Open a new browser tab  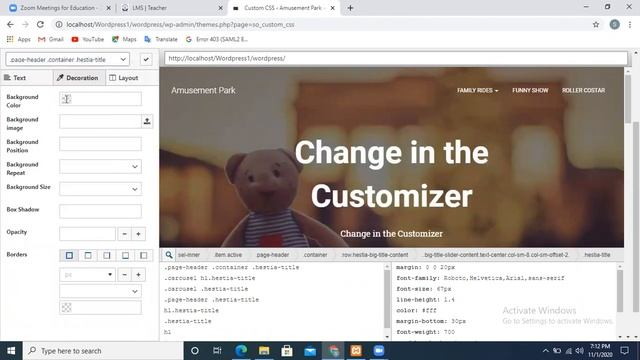coord(350,8)
